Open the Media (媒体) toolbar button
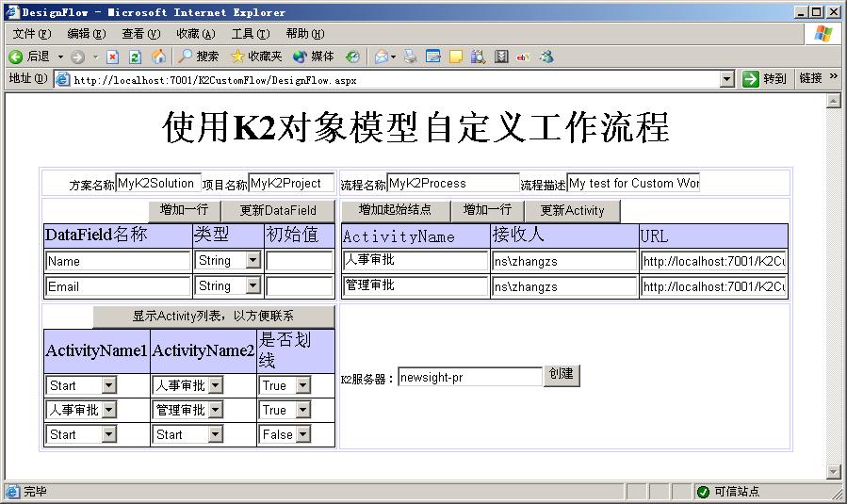Viewport: 847px width, 504px height. pos(314,57)
